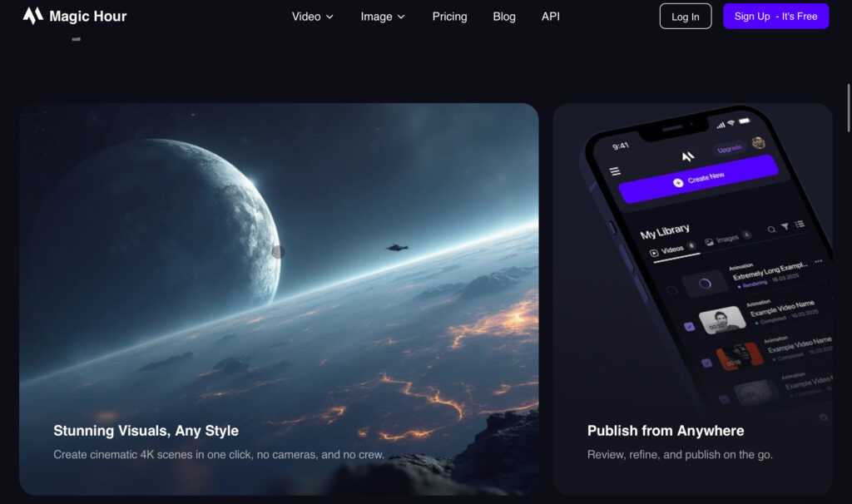Click the list view icon in My Library
This screenshot has height=504, width=852.
(x=800, y=224)
